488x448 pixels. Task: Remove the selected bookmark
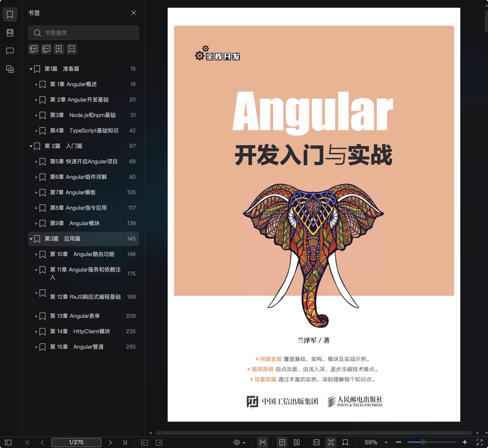72,49
